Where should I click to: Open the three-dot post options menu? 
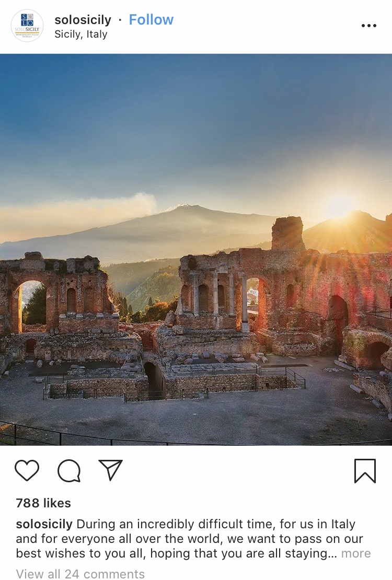point(368,26)
